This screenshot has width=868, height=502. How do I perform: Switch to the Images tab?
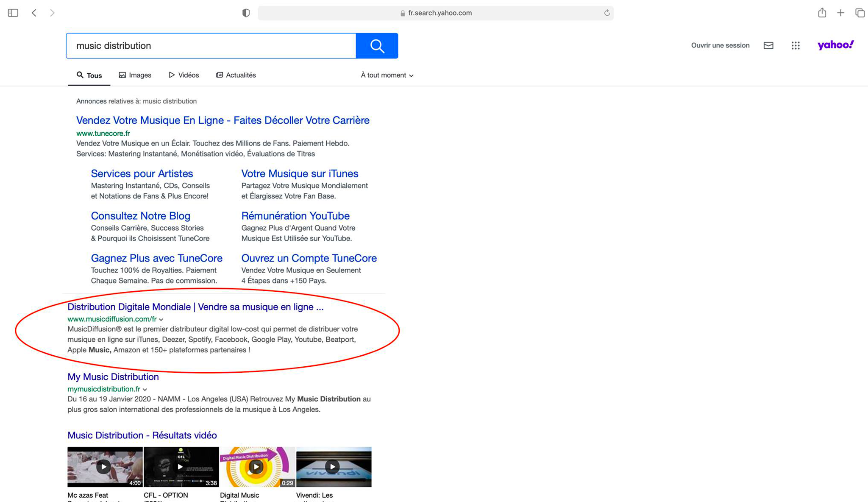[x=135, y=75]
